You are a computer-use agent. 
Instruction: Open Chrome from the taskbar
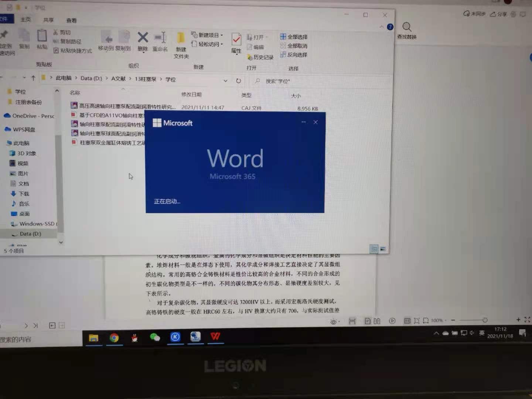tap(114, 337)
